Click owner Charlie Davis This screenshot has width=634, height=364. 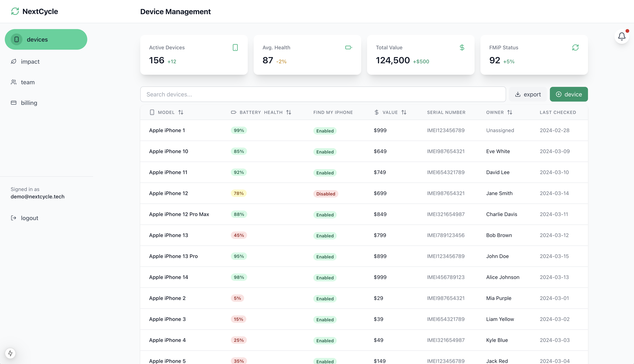(x=501, y=214)
